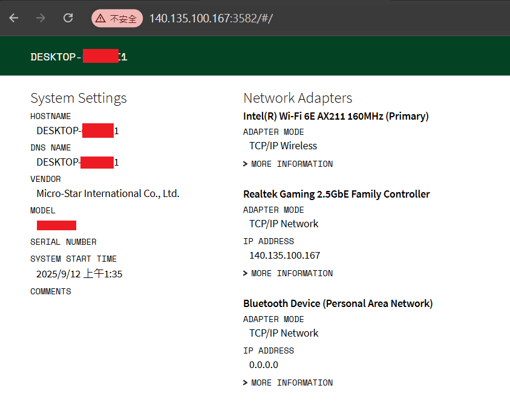Click the SYSTEM START TIME label
Image resolution: width=510 pixels, height=420 pixels.
[x=74, y=259]
